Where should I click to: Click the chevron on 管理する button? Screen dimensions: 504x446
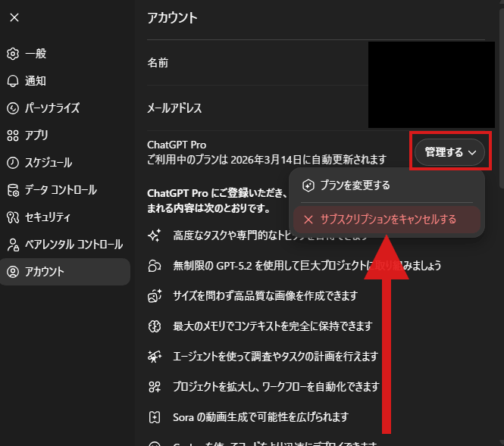coord(472,152)
